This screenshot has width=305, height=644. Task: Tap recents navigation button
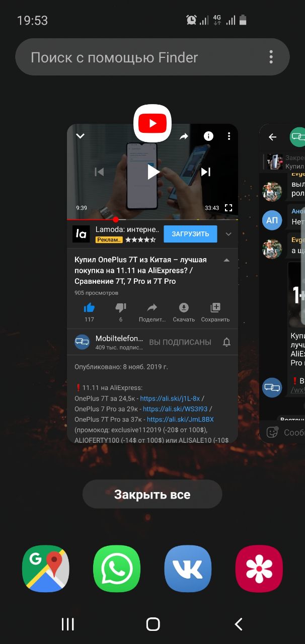point(67,624)
